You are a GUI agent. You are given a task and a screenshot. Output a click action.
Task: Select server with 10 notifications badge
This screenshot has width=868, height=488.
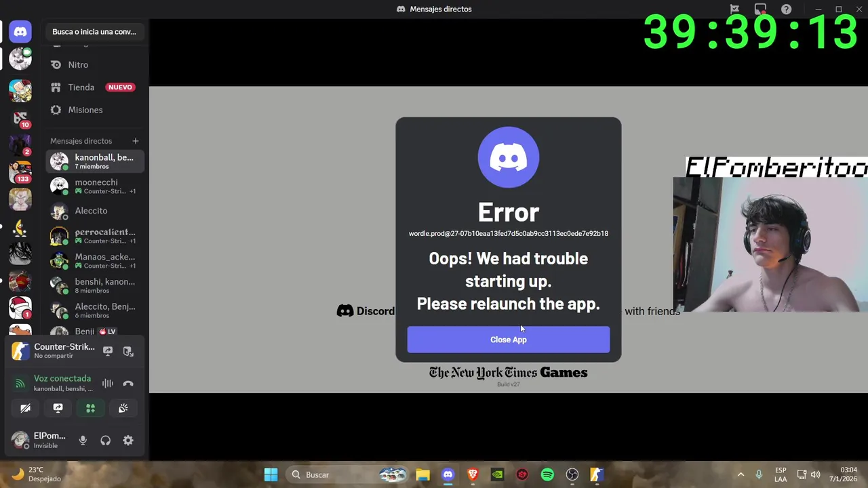coord(20,118)
